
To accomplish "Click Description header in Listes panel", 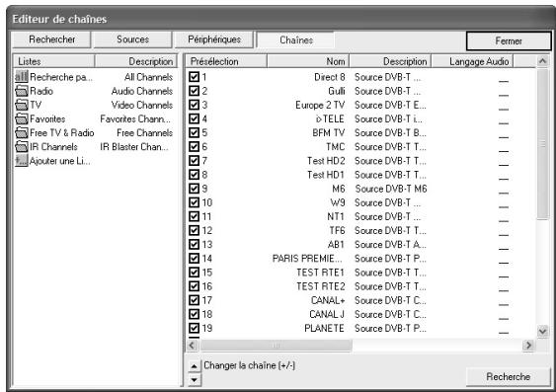I will (136, 61).
